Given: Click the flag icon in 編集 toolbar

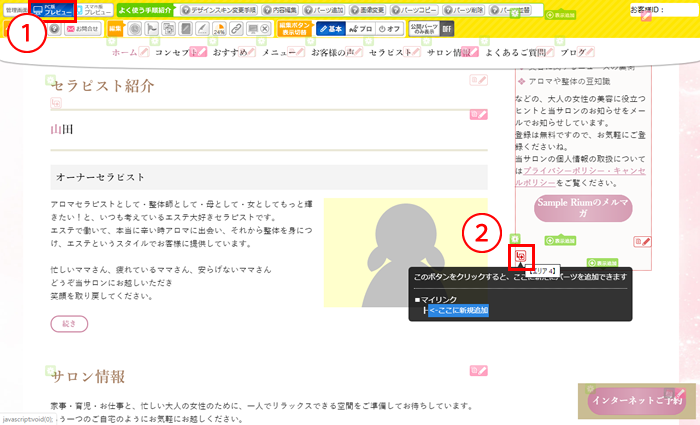Looking at the screenshot, I should (x=152, y=29).
